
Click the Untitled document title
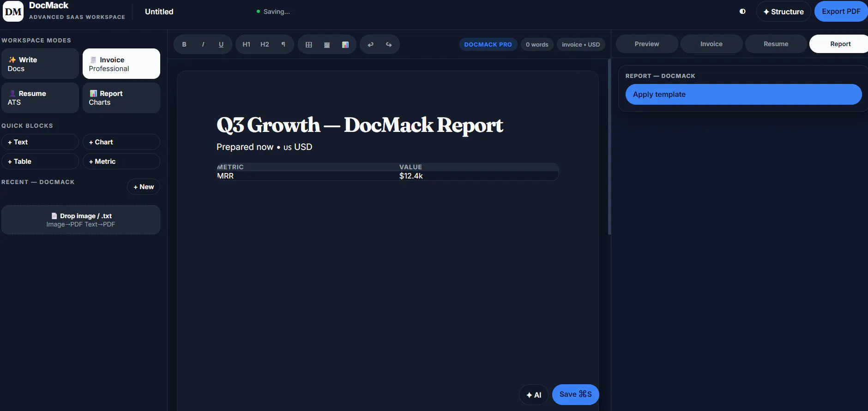coord(159,12)
